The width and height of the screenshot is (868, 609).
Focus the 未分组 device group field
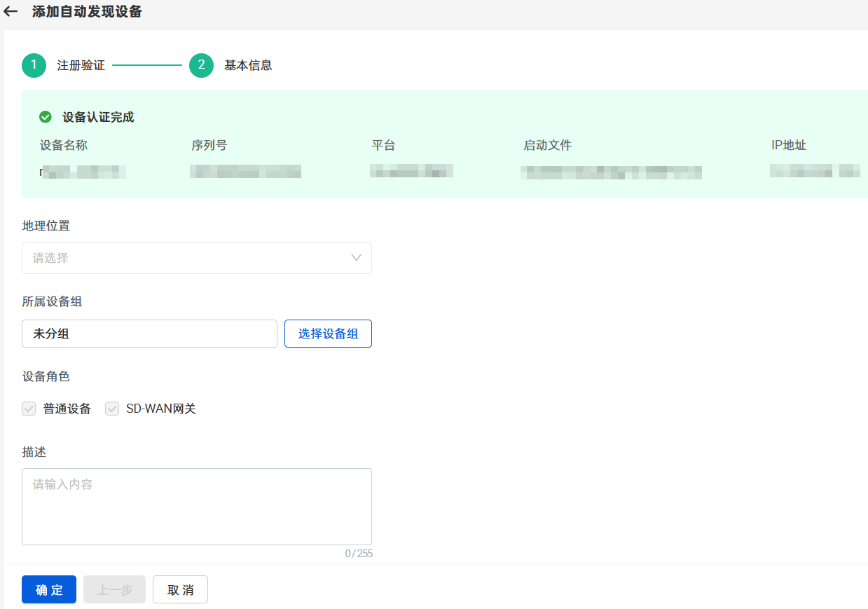click(x=149, y=334)
